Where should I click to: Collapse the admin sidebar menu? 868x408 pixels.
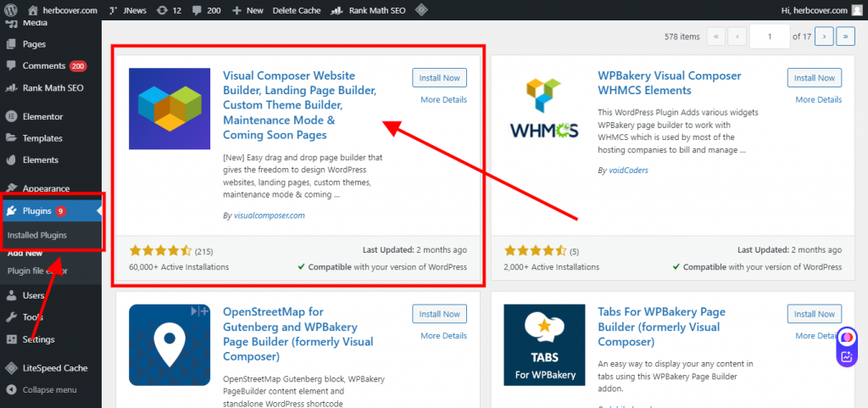[49, 390]
